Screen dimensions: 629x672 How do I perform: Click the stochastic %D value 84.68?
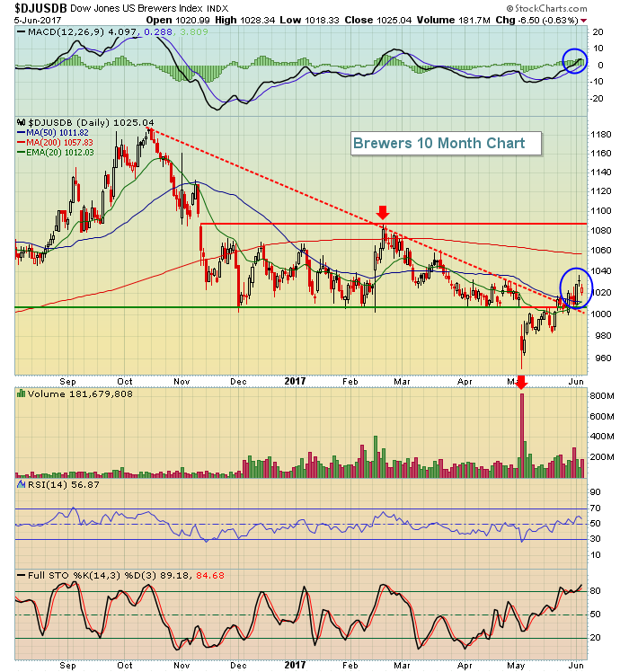coord(210,576)
